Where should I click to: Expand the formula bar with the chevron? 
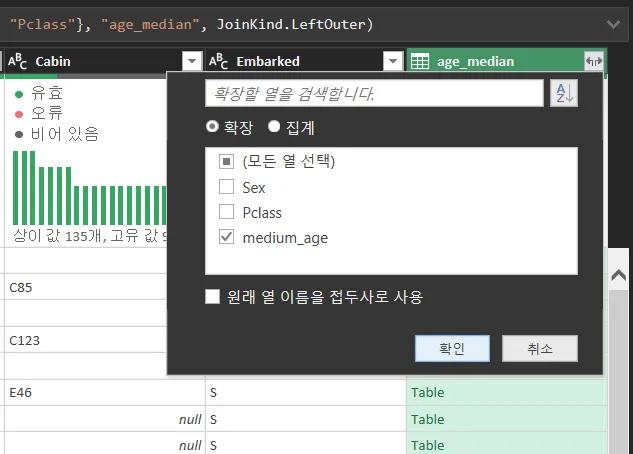612,23
